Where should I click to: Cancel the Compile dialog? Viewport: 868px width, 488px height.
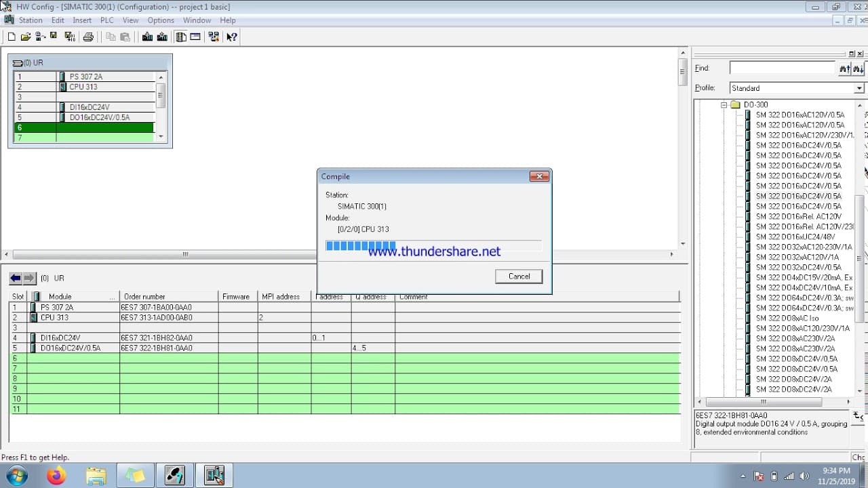[519, 276]
